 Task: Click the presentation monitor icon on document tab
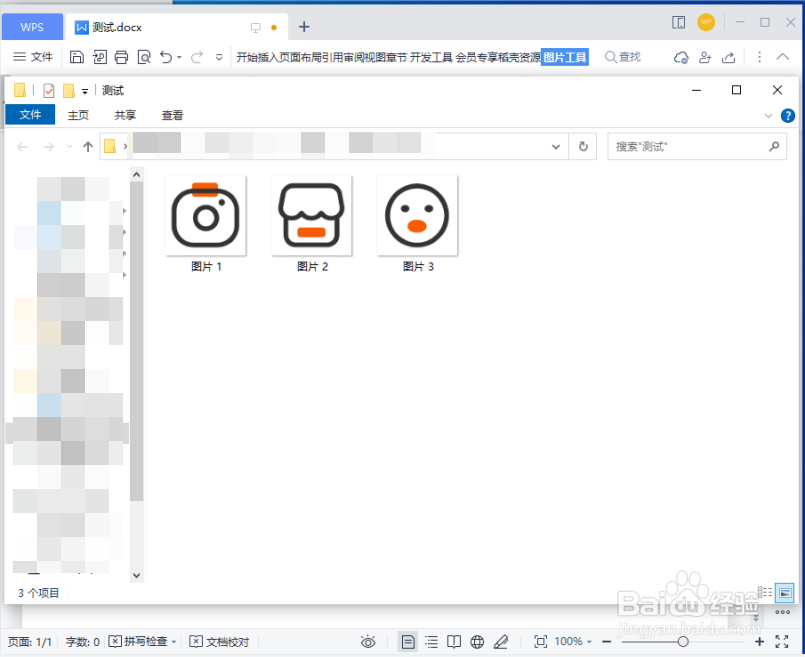click(256, 28)
